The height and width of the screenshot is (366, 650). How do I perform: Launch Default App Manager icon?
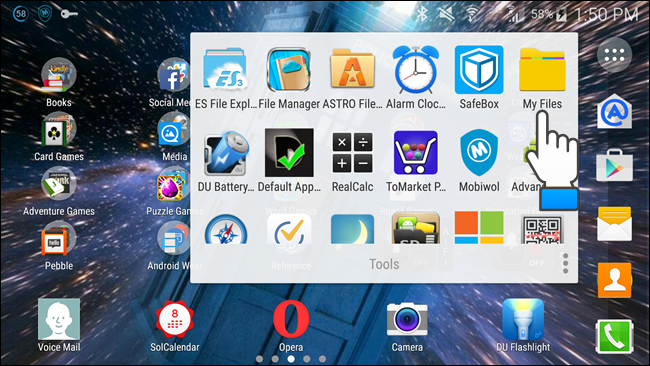pyautogui.click(x=289, y=153)
